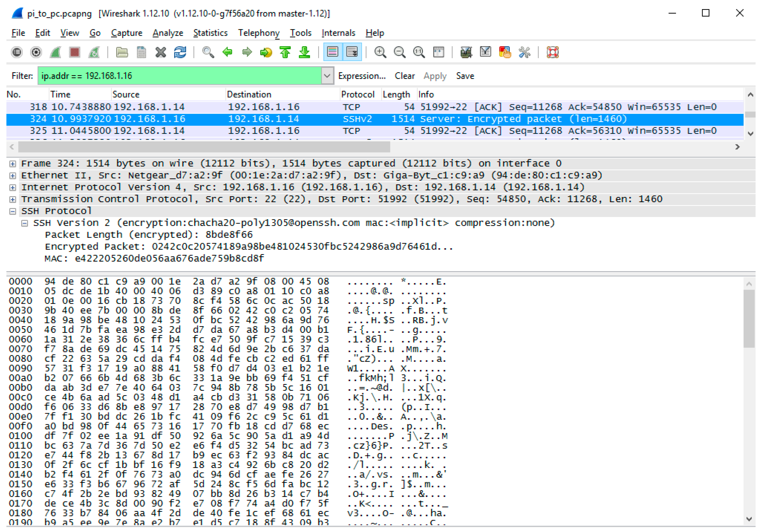
Task: Sort packets by Source column
Action: pyautogui.click(x=168, y=94)
